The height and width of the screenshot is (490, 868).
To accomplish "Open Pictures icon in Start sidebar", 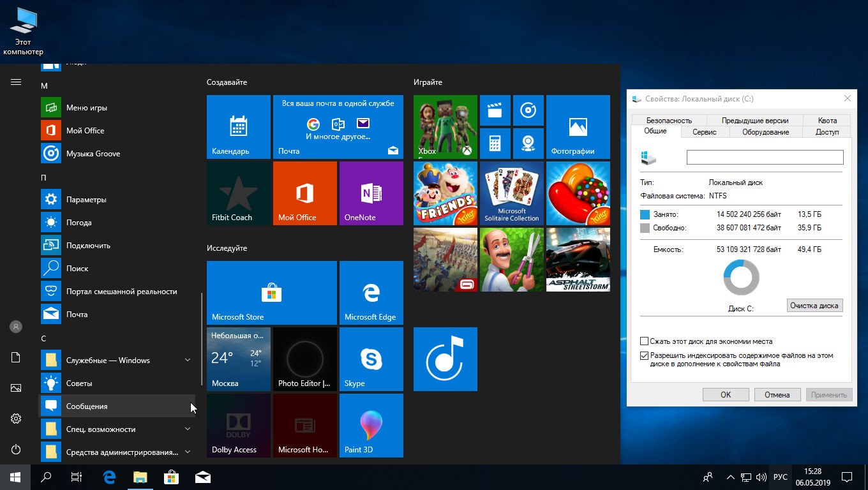I will [16, 388].
